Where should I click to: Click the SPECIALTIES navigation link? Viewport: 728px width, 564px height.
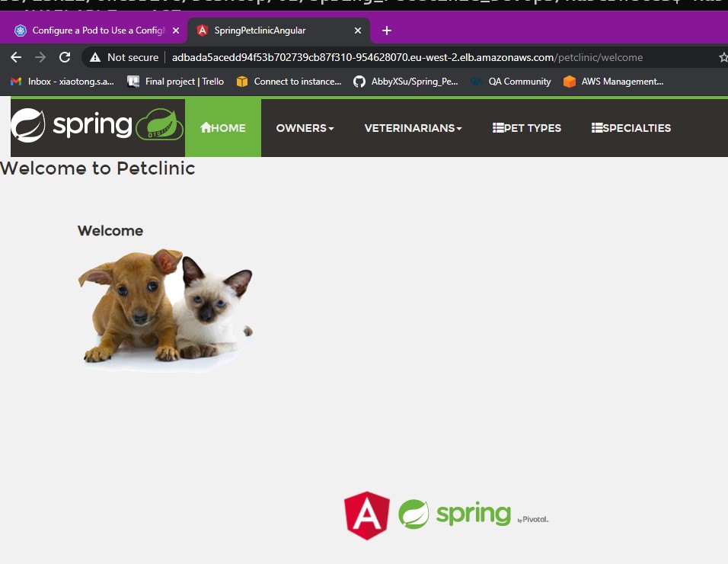(x=631, y=128)
